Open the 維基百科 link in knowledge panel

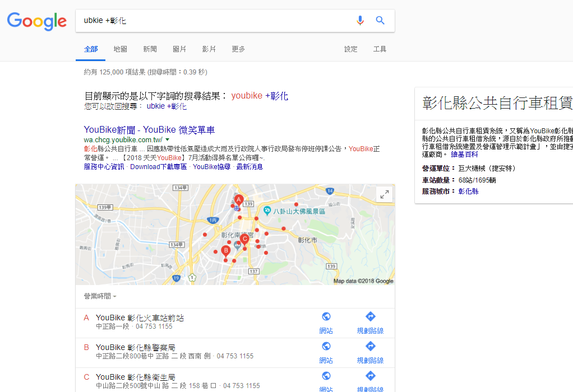[464, 155]
